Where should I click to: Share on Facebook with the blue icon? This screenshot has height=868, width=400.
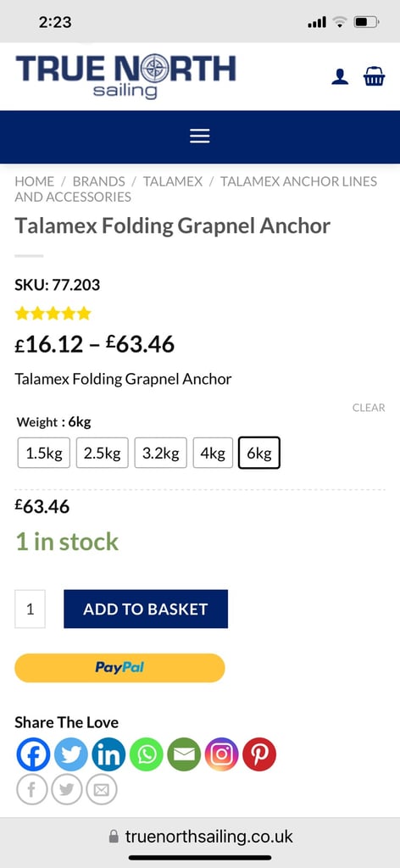[33, 754]
